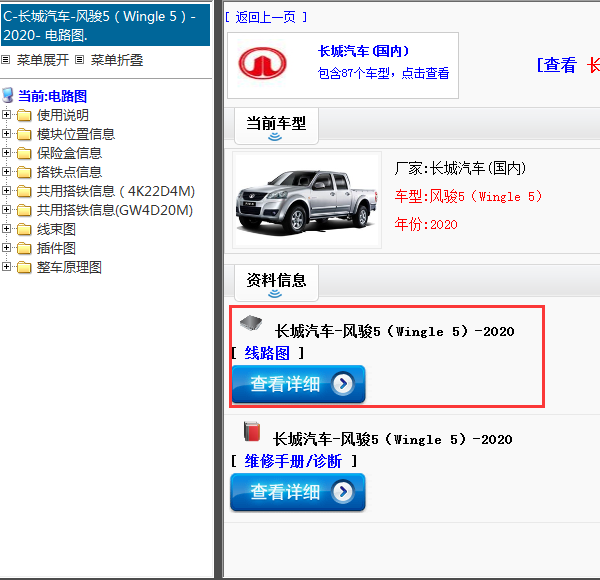This screenshot has height=580, width=600.
Task: Click the text 厂家:长城汽车(国内)
Action: tap(460, 168)
